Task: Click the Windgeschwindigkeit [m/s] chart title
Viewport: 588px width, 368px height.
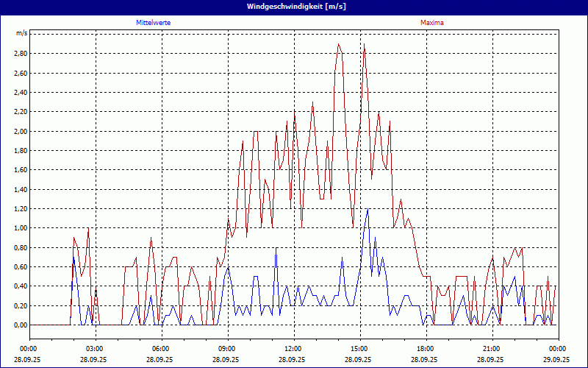Action: pyautogui.click(x=294, y=6)
